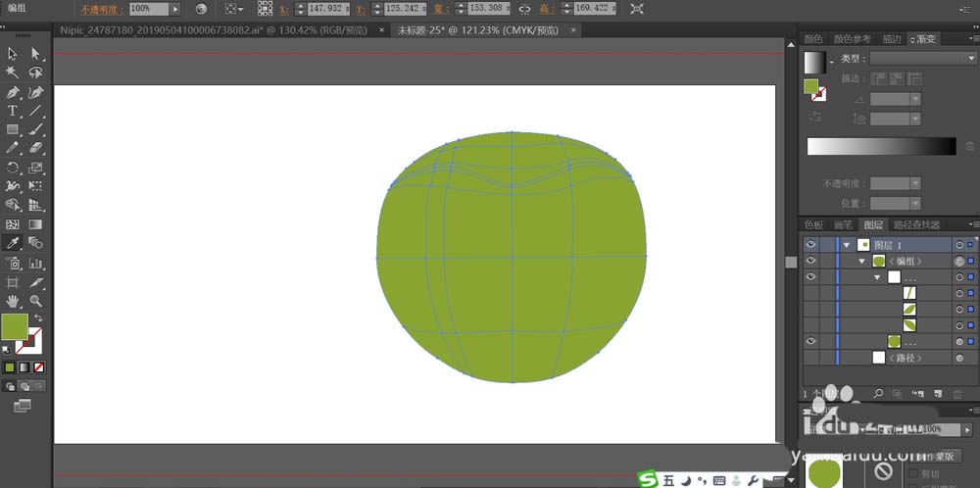
Task: Select the Rotate tool
Action: coord(13,168)
